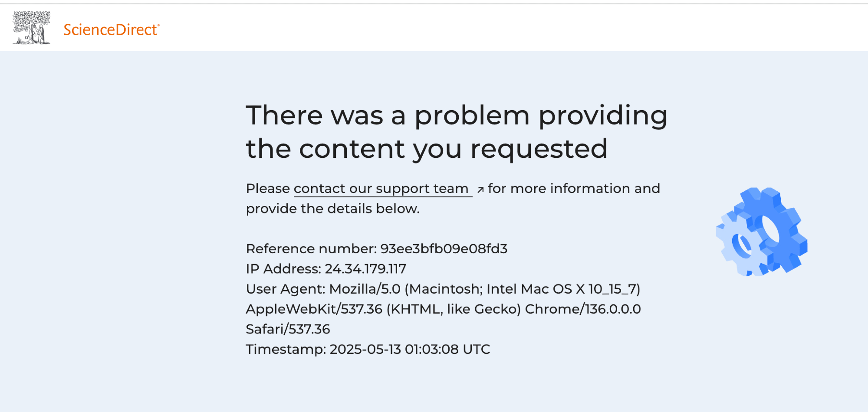
Task: Open the contact our support team link
Action: pyautogui.click(x=381, y=189)
